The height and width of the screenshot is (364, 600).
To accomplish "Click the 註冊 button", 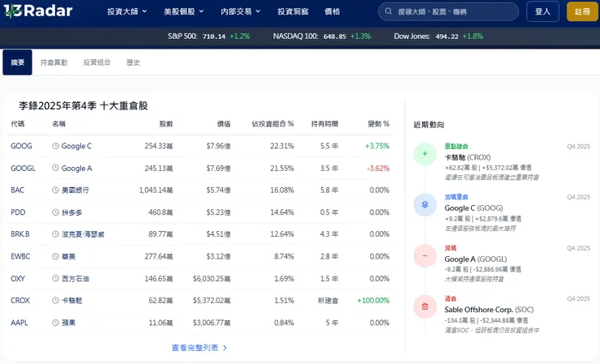I will [x=582, y=11].
